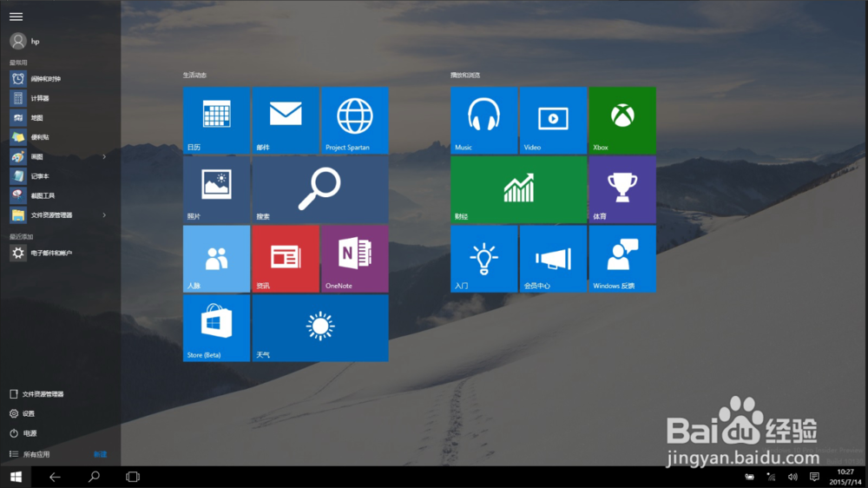Open the hp user account menu
868x488 pixels.
click(x=25, y=41)
